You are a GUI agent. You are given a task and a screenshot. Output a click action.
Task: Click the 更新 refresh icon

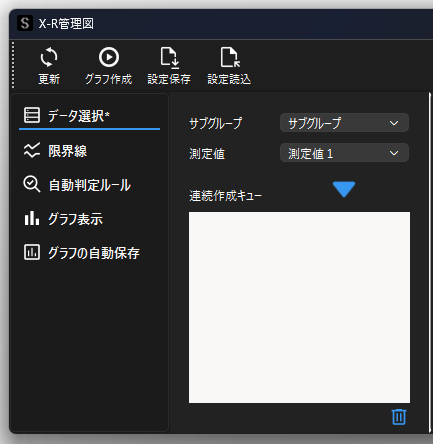[x=49, y=57]
